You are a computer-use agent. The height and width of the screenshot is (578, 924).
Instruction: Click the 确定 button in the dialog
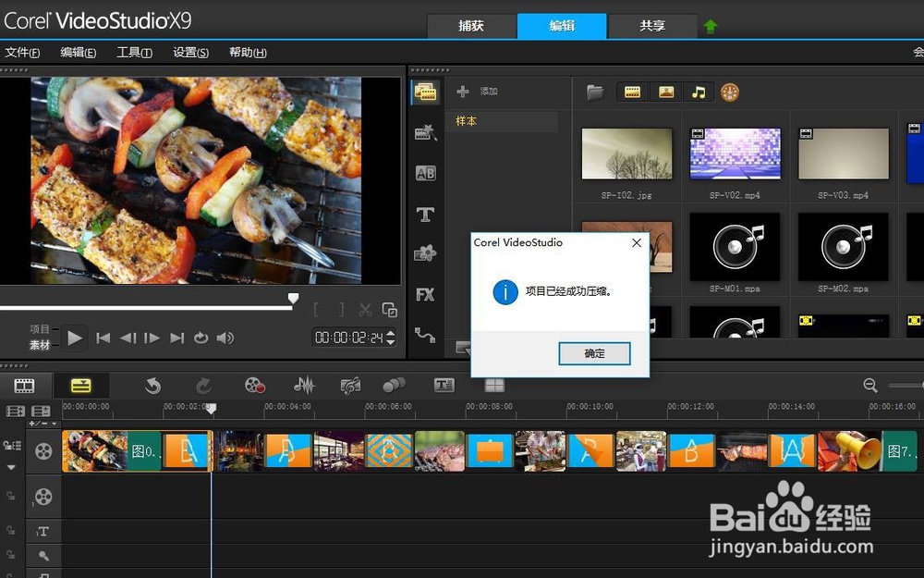coord(594,353)
